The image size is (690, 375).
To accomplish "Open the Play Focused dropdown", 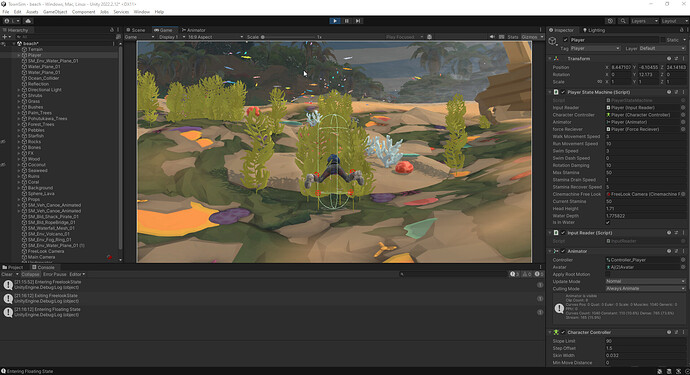I will pos(404,37).
